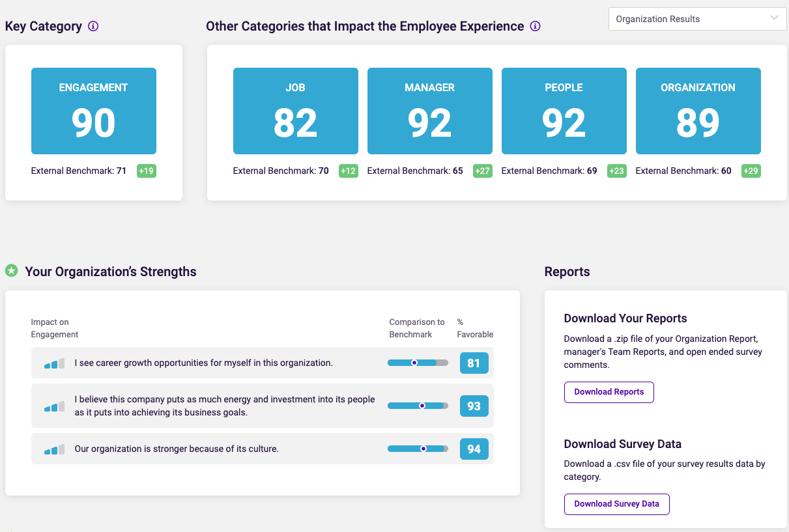Image resolution: width=789 pixels, height=532 pixels.
Task: Open the Organization Results dropdown
Action: pos(697,19)
